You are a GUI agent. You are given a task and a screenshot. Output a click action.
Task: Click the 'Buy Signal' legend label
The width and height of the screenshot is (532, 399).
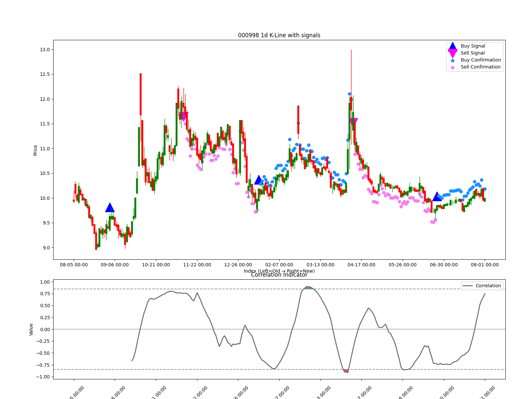coord(473,46)
